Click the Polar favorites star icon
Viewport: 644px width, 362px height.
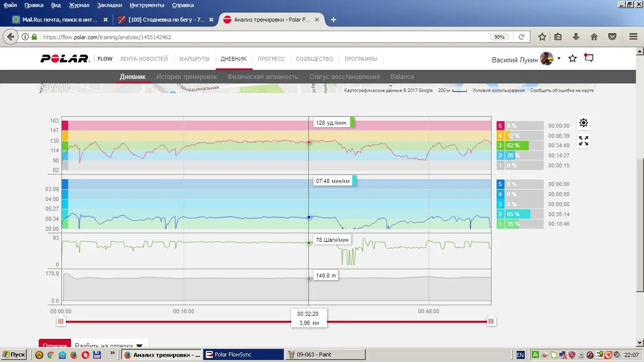(x=573, y=59)
